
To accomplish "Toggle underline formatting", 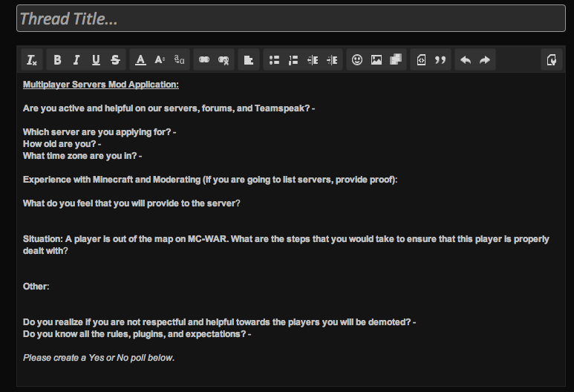I will click(x=96, y=60).
